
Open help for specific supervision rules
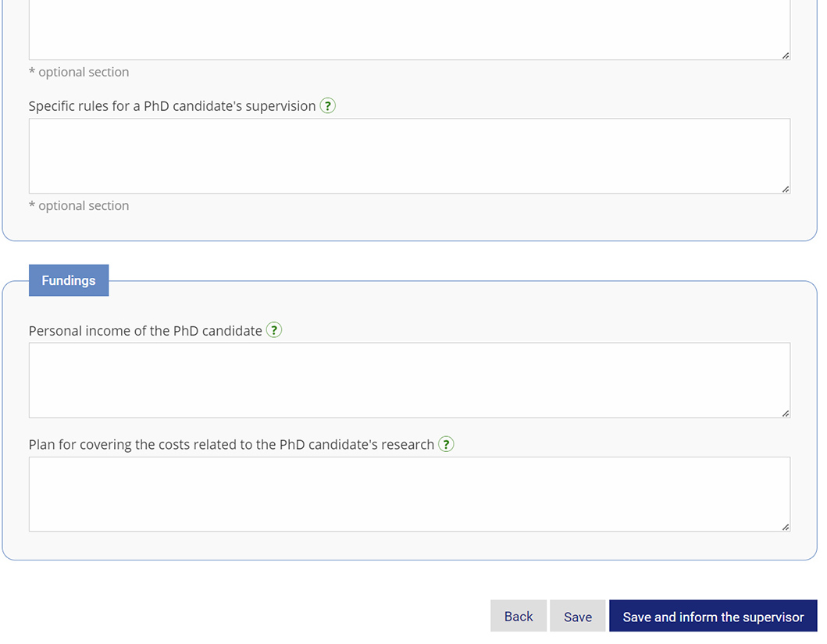327,106
